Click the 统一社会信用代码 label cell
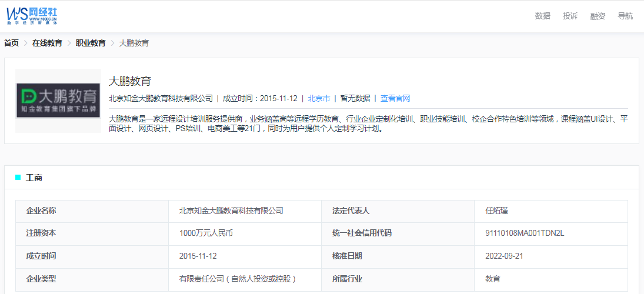This screenshot has width=644, height=294. [398, 233]
